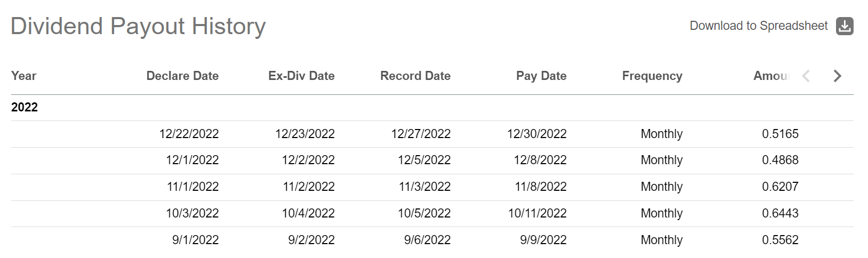Select the 9/9/2022 pay date cell
Viewport: 868px width, 258px height.
coord(543,240)
